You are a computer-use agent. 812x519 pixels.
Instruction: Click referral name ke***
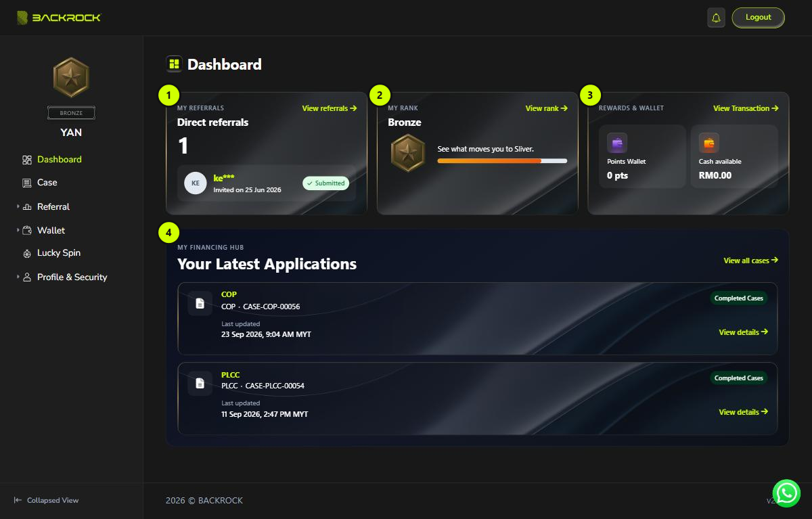tap(224, 178)
